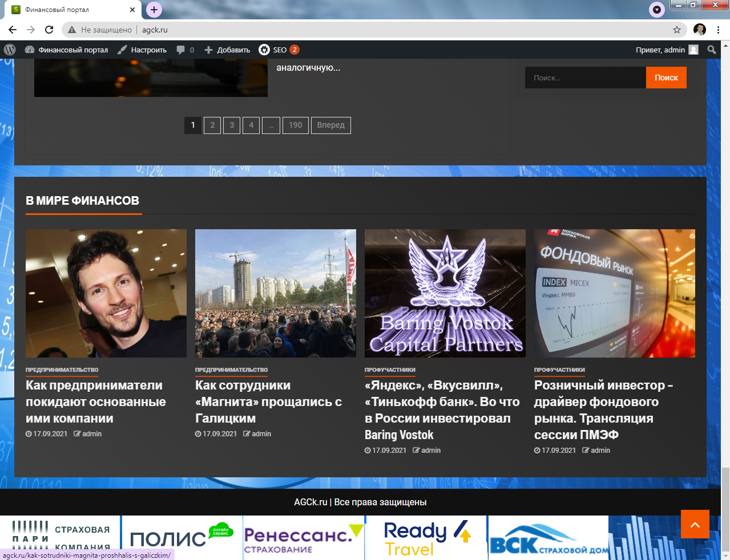This screenshot has width=730, height=560.
Task: Reload the page with refresh icon
Action: (49, 30)
